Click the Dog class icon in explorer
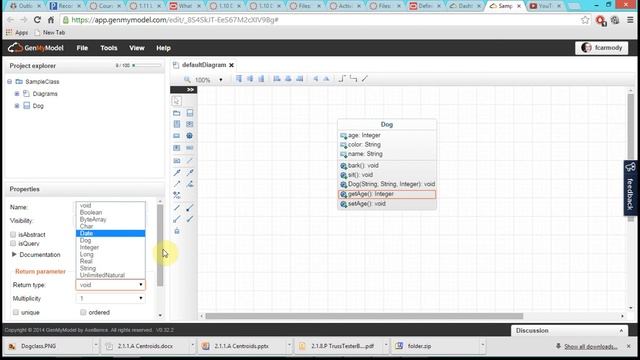The height and width of the screenshot is (360, 640). pos(27,106)
